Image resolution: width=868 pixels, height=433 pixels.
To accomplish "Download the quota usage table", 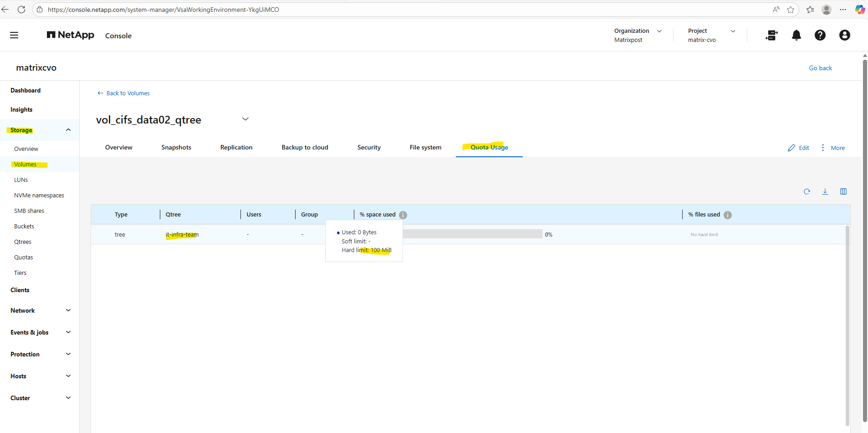I will coord(825,191).
